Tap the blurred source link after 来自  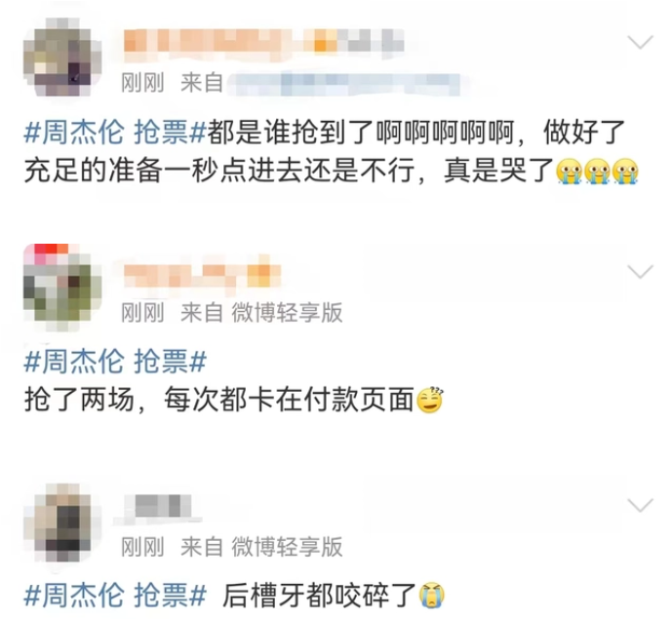[x=344, y=84]
